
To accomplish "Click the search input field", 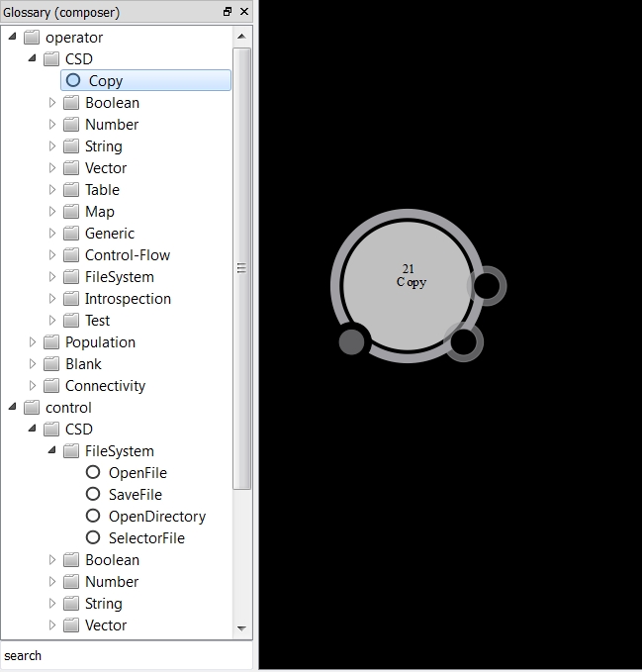I will point(127,655).
